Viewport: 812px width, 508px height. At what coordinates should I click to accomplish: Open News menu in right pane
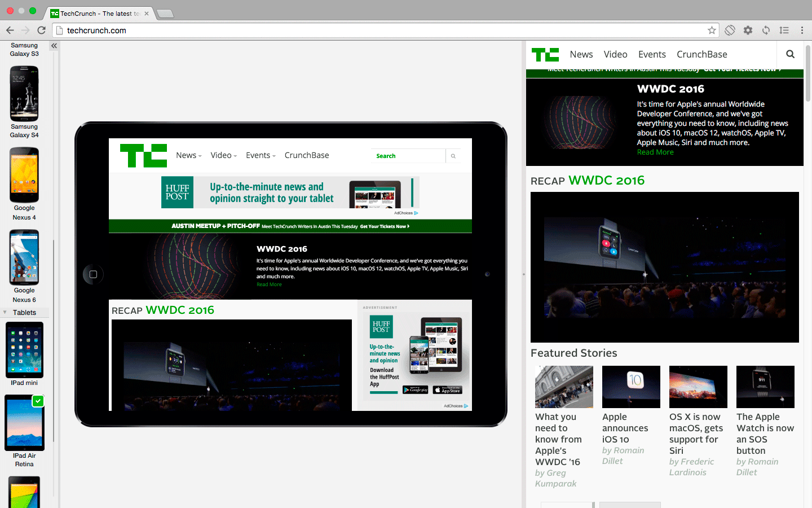pos(581,54)
